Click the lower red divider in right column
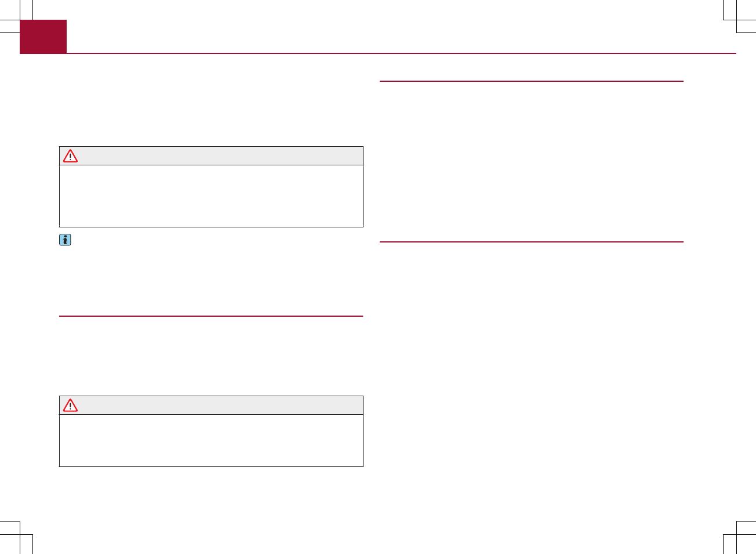Screen dimensions: 756x554 [531, 241]
